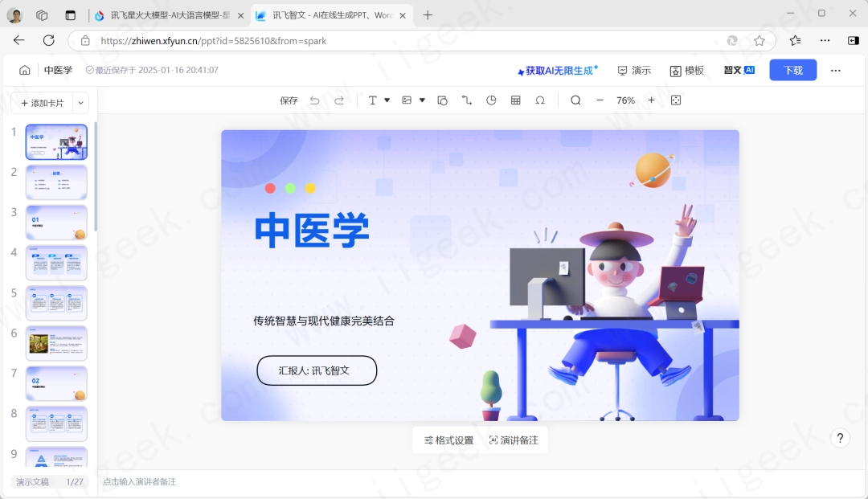The height and width of the screenshot is (499, 868).
Task: Open search with the magnifier icon
Action: (575, 100)
